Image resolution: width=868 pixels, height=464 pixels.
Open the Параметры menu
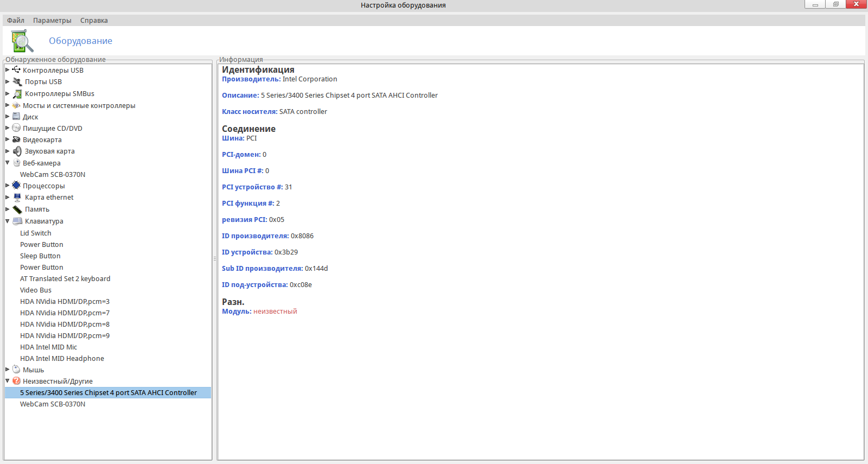pyautogui.click(x=52, y=20)
